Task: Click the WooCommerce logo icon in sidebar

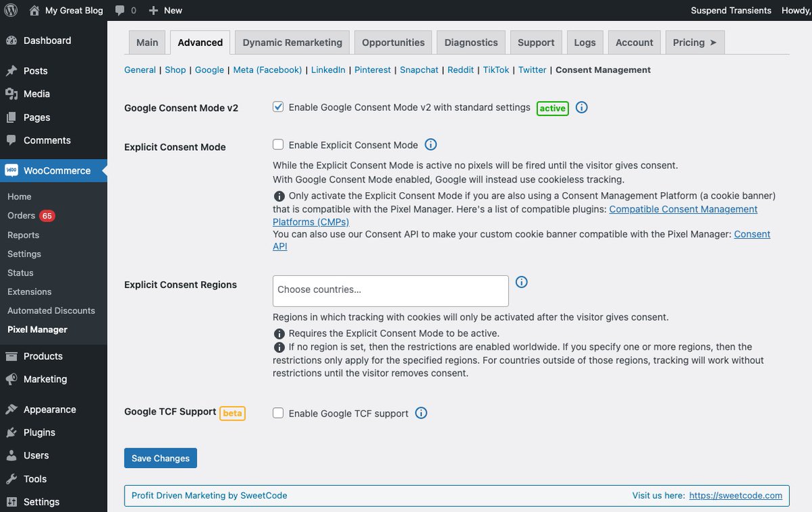Action: [12, 170]
